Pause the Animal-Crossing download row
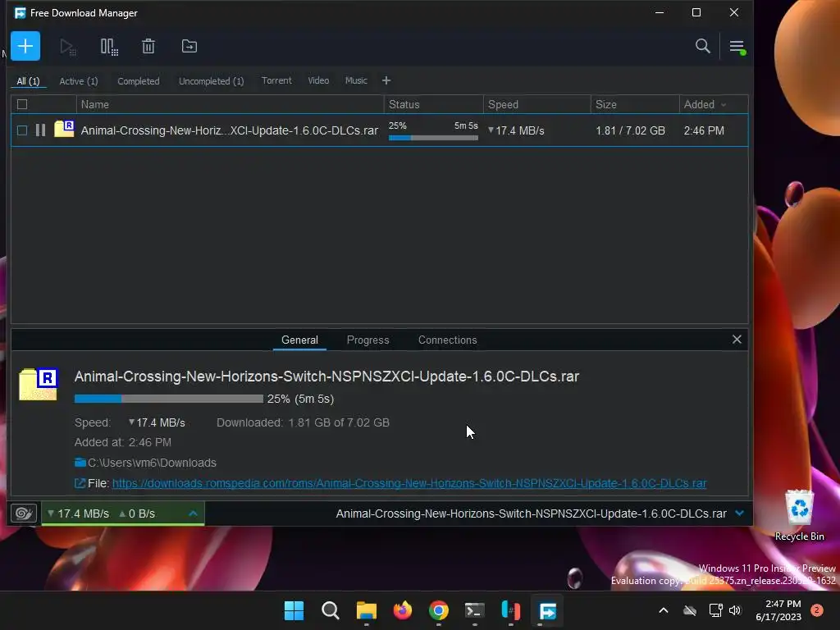840x630 pixels. (x=41, y=130)
